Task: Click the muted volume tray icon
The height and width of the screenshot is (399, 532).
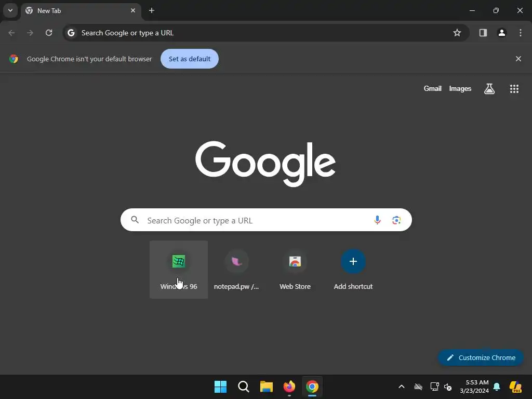Action: [x=448, y=387]
